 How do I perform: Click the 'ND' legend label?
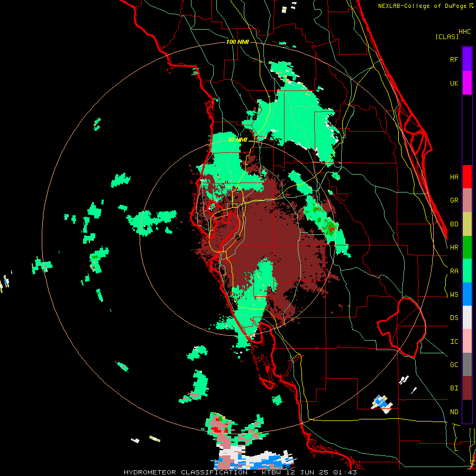pyautogui.click(x=454, y=412)
